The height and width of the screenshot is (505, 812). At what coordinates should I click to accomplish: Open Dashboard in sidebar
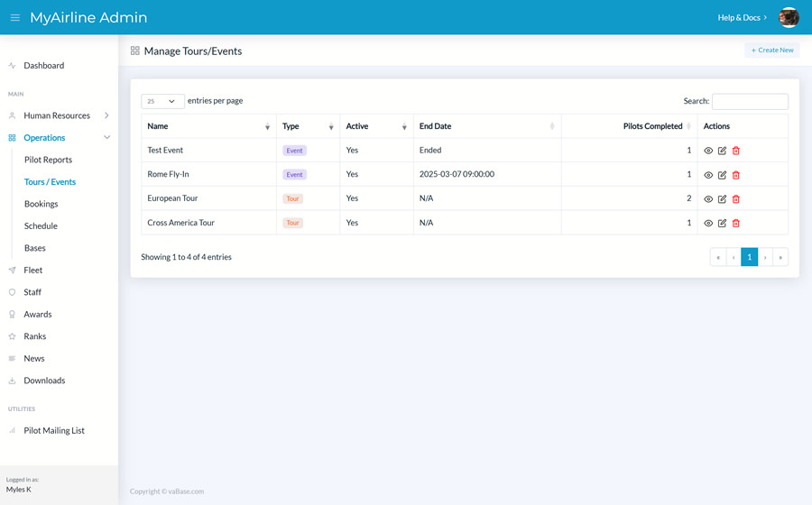click(x=44, y=66)
